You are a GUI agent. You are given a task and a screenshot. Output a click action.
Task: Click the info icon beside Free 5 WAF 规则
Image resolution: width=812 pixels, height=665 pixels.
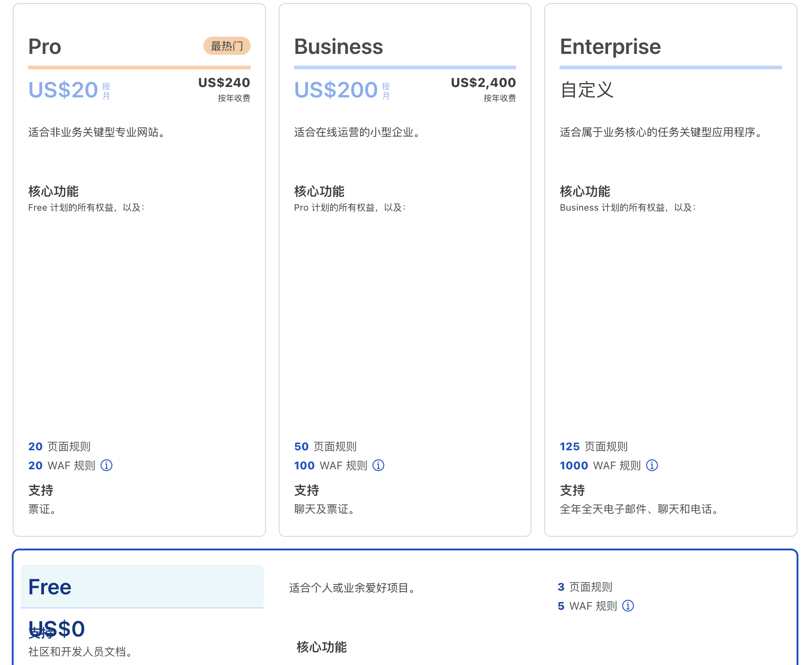[628, 606]
